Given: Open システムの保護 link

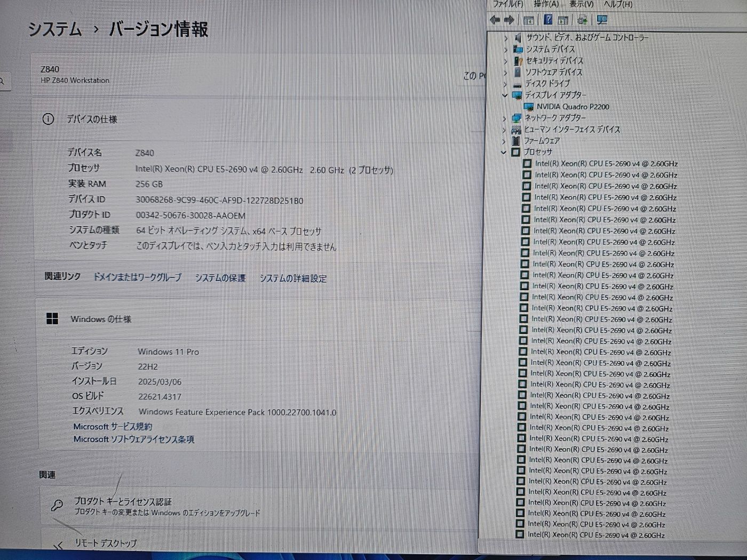Looking at the screenshot, I should [220, 278].
